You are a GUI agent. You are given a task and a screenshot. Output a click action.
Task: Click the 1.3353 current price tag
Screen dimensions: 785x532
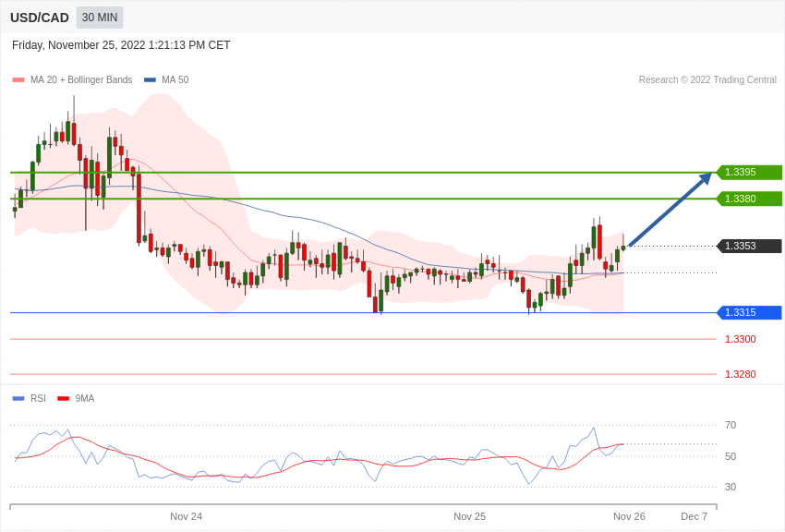click(x=749, y=246)
